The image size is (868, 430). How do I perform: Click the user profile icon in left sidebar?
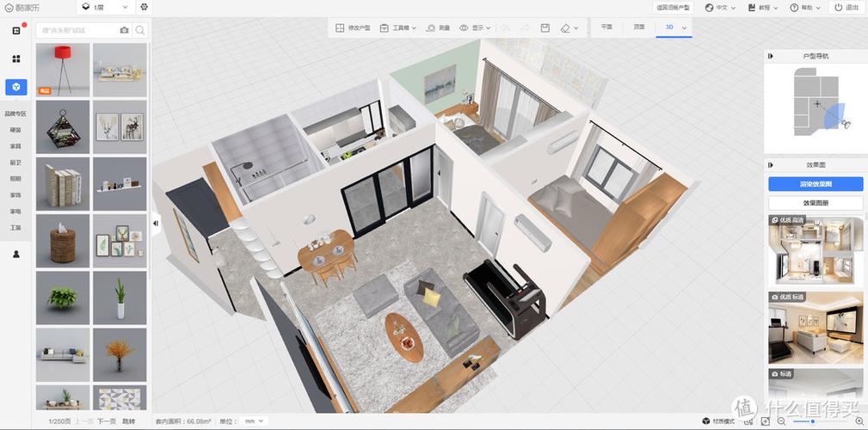[15, 255]
